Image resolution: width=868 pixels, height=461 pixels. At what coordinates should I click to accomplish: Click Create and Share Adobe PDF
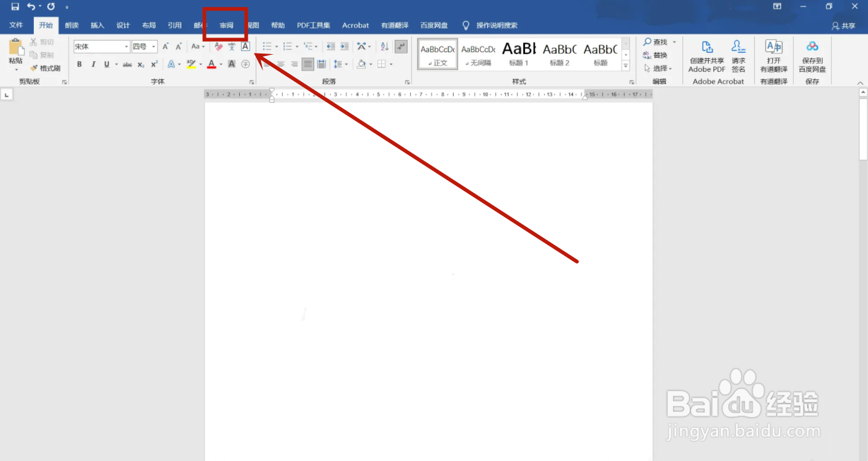(x=707, y=57)
